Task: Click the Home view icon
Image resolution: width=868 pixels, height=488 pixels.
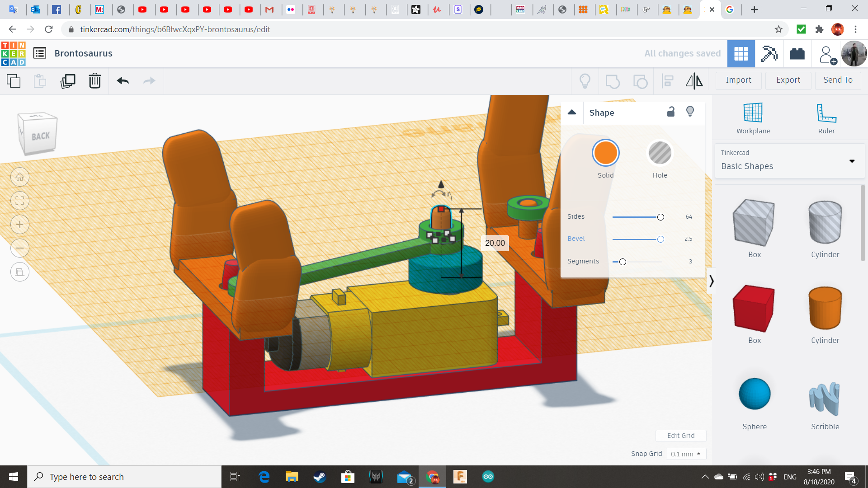Action: [x=20, y=177]
